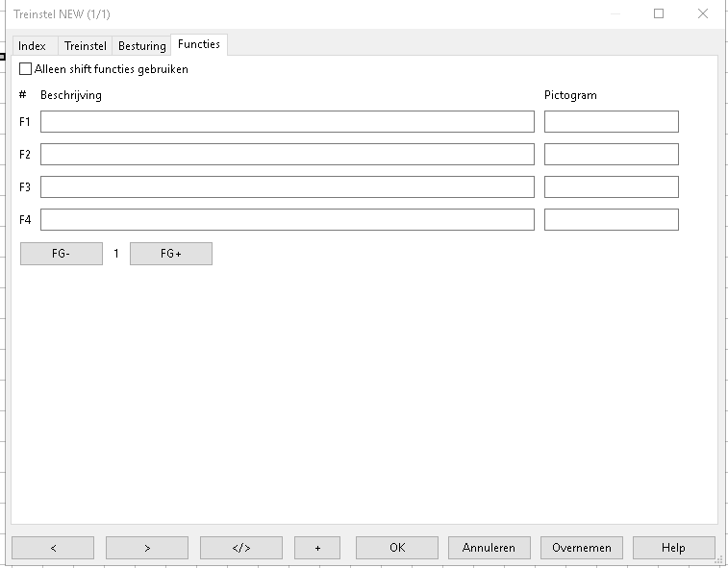The image size is (728, 568).
Task: Switch to the Index tab
Action: click(x=32, y=46)
